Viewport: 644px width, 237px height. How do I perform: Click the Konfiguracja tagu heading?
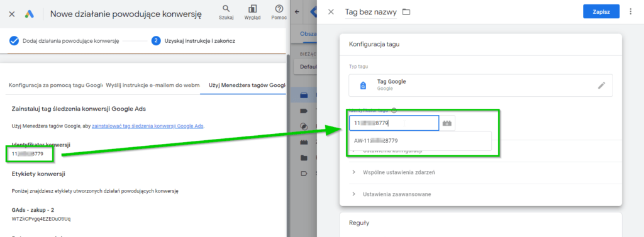click(x=374, y=45)
